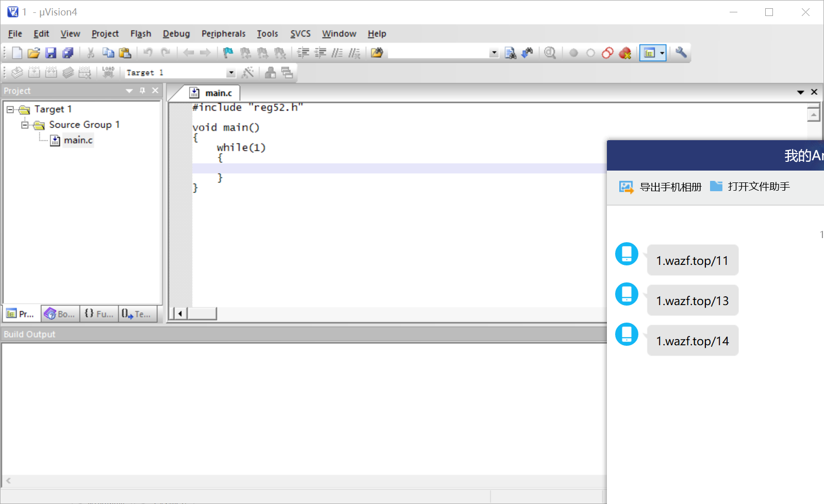Open the 1.wazf.top/11 message link
This screenshot has height=504, width=824.
coord(693,260)
